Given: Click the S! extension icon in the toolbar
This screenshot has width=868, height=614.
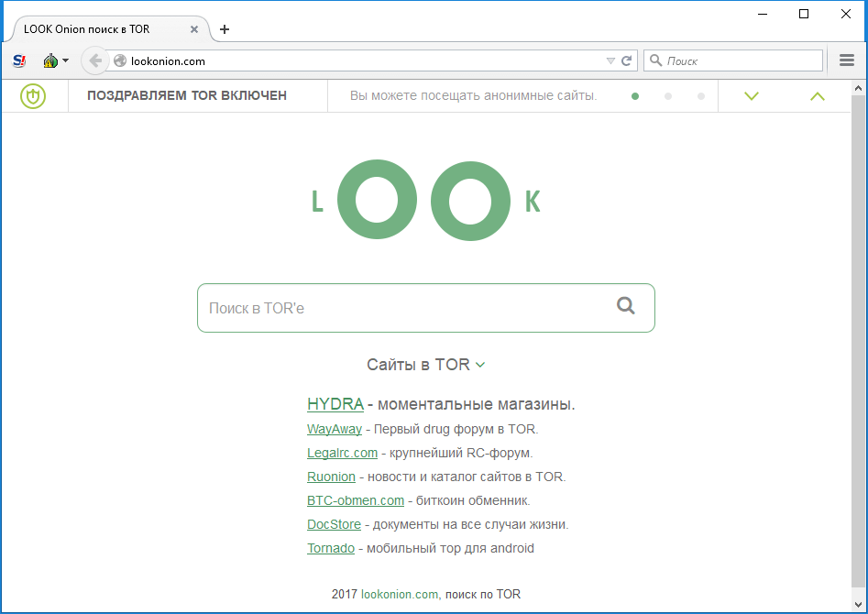Looking at the screenshot, I should tap(19, 60).
